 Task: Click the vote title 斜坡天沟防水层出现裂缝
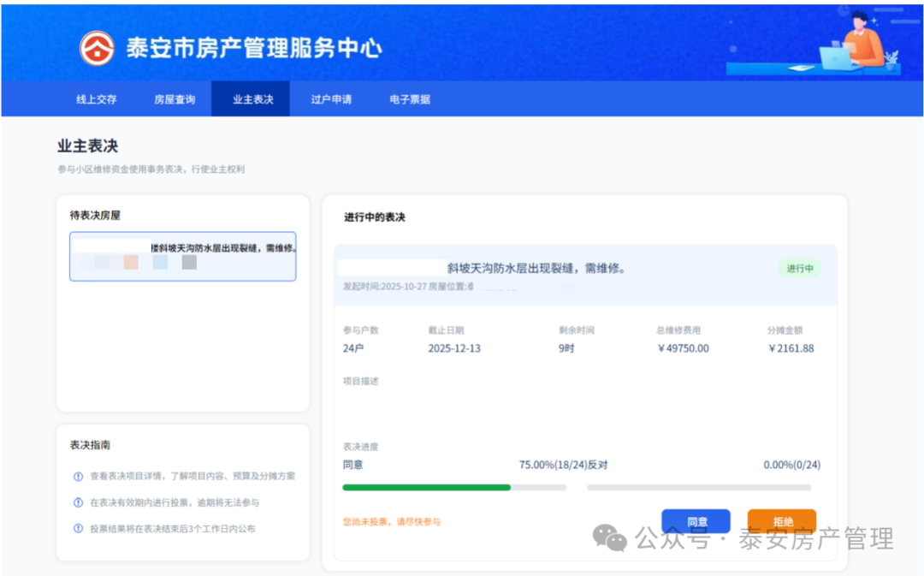pyautogui.click(x=536, y=268)
